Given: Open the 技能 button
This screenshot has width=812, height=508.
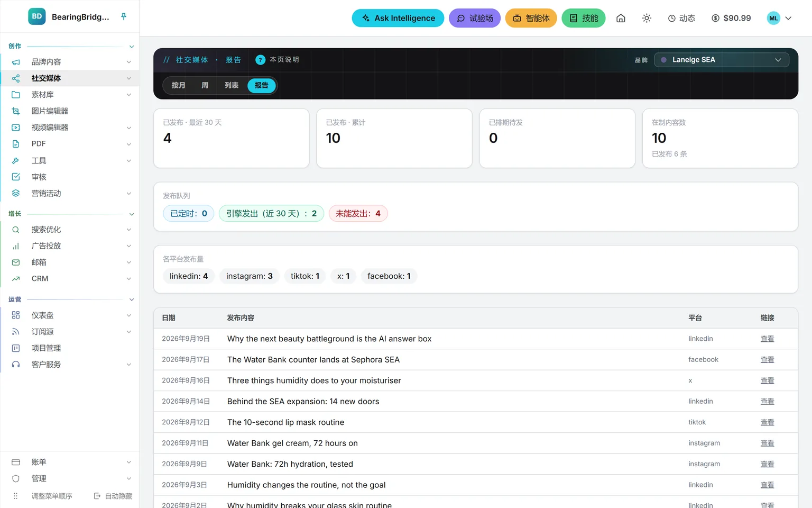Looking at the screenshot, I should [584, 18].
